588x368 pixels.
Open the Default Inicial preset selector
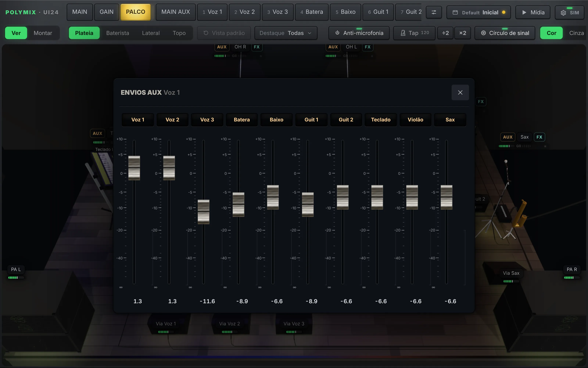point(479,12)
